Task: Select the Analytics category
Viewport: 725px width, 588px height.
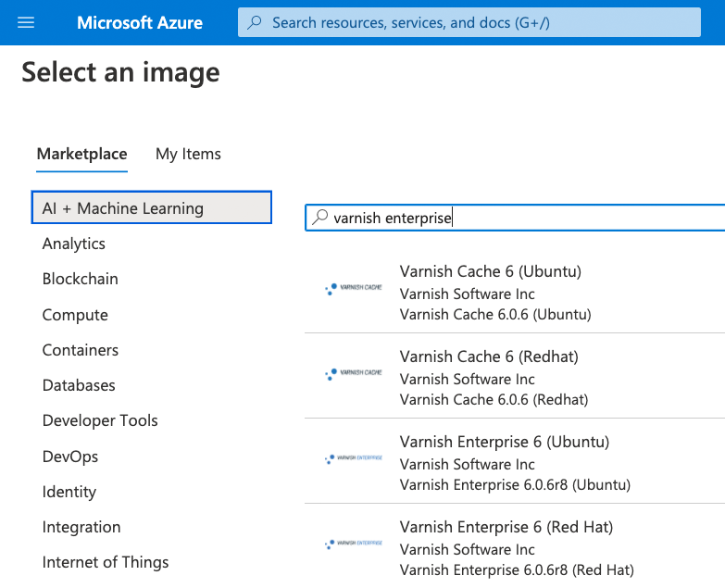Action: click(73, 244)
